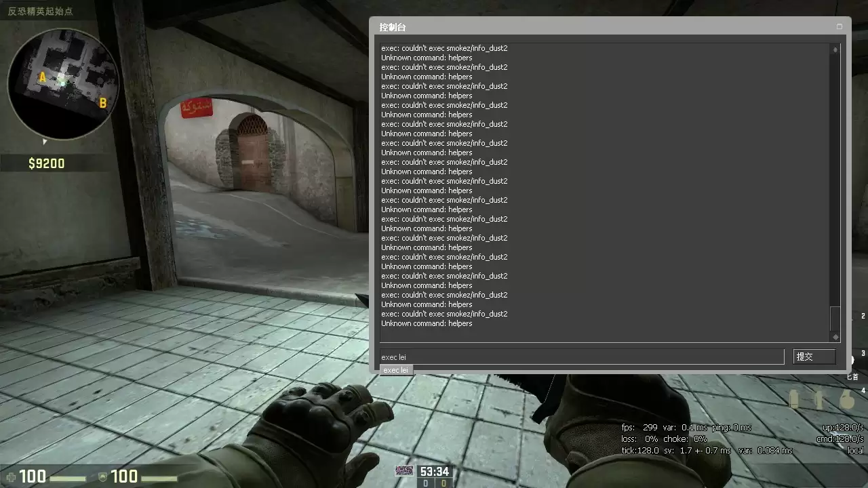Click the 'up:128.0/s' net graph value
The height and width of the screenshot is (488, 868).
[x=843, y=428]
